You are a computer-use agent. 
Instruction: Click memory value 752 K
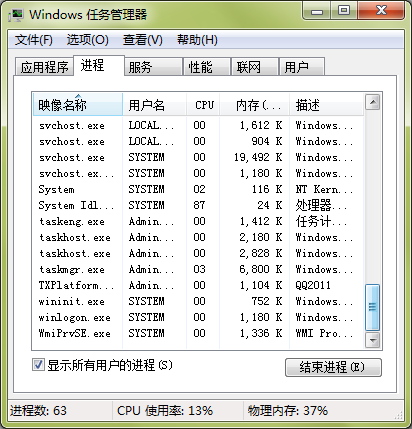pyautogui.click(x=267, y=301)
